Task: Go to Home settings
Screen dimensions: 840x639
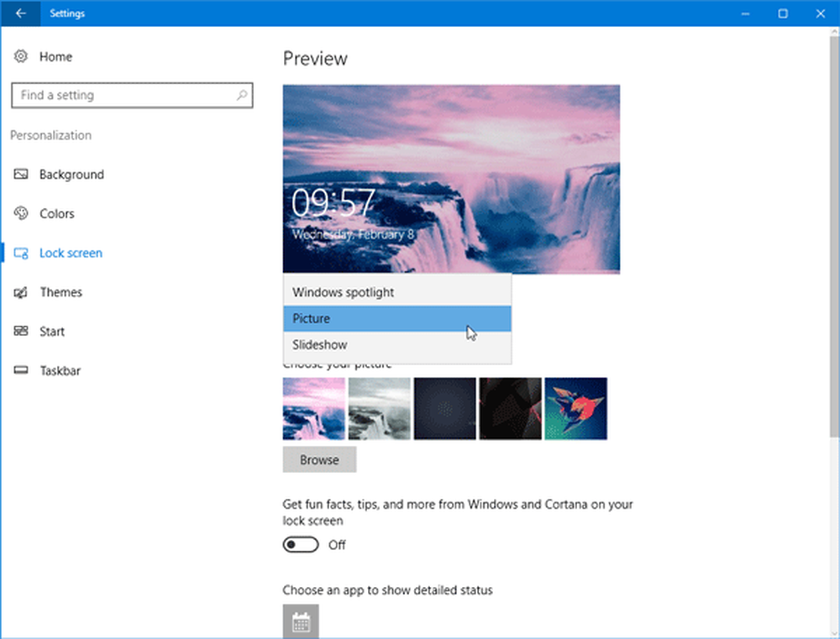Action: point(55,57)
